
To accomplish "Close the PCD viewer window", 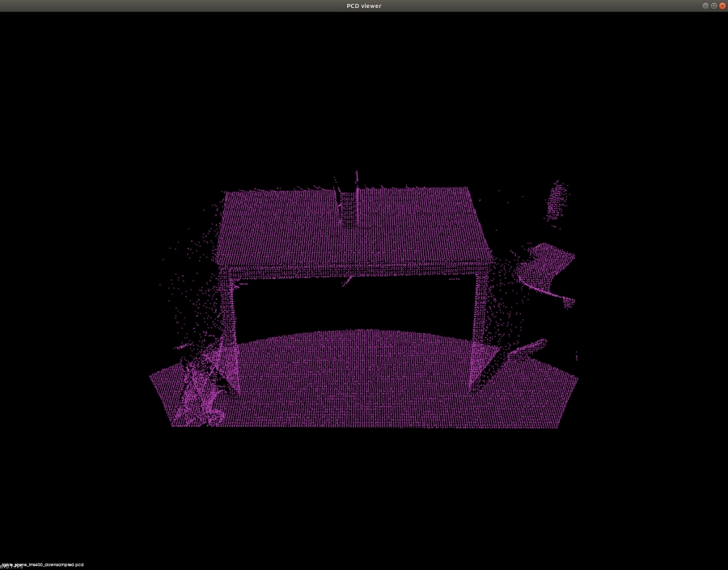I will pos(722,6).
